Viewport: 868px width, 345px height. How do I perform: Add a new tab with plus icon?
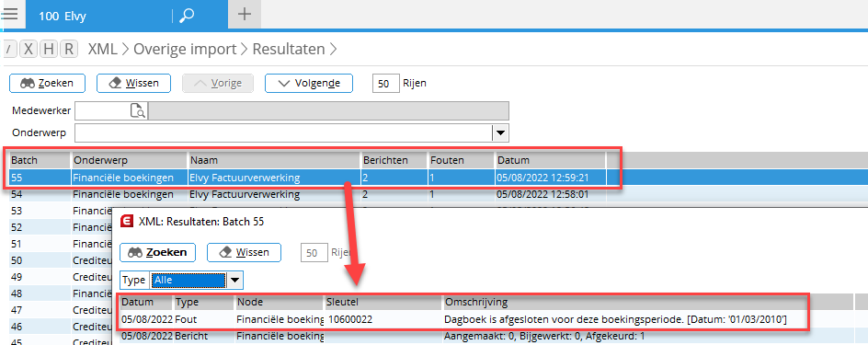[245, 15]
